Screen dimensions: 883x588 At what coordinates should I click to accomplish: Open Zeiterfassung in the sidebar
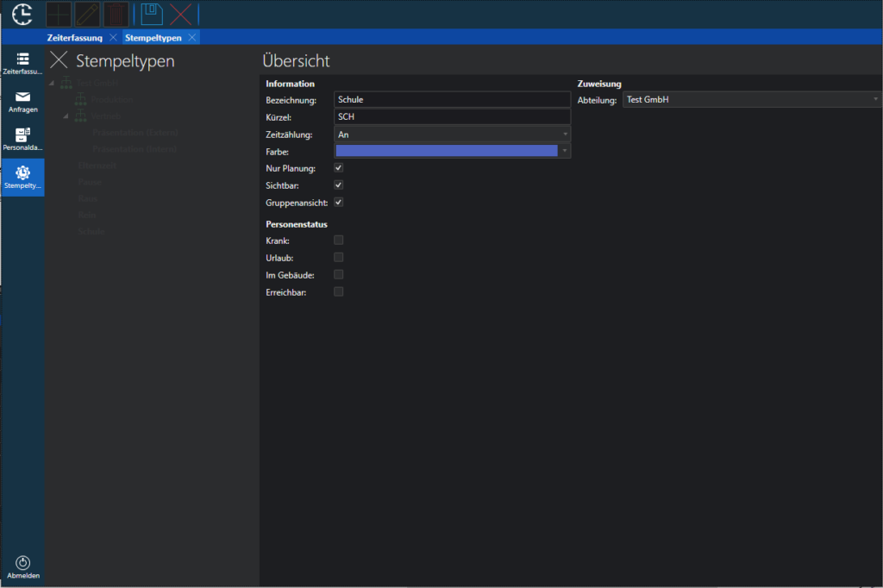point(22,64)
